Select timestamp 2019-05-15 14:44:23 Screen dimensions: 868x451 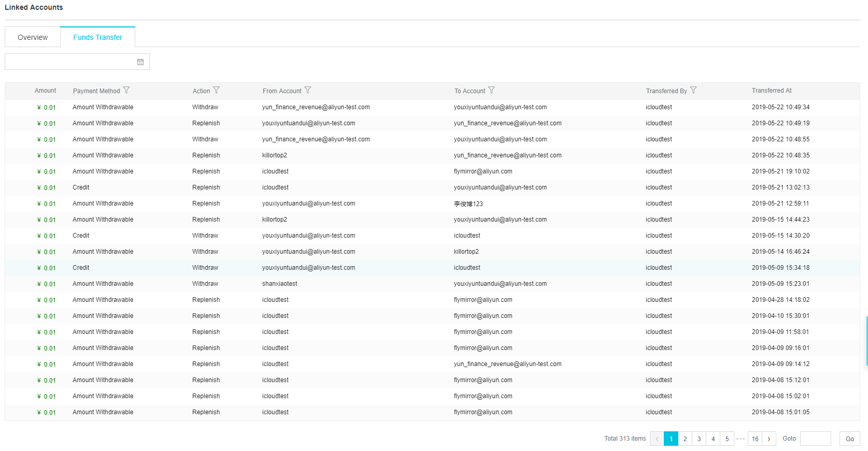pos(780,220)
